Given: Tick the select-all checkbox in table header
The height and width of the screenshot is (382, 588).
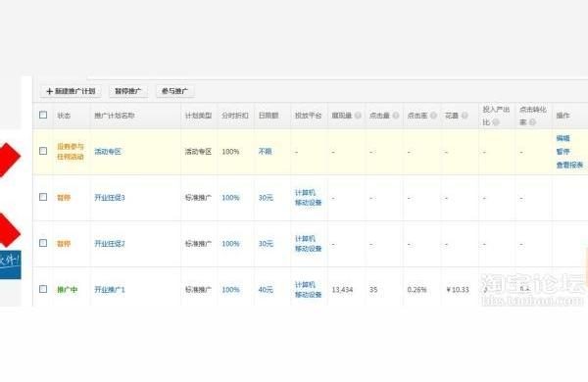Looking at the screenshot, I should [x=43, y=115].
